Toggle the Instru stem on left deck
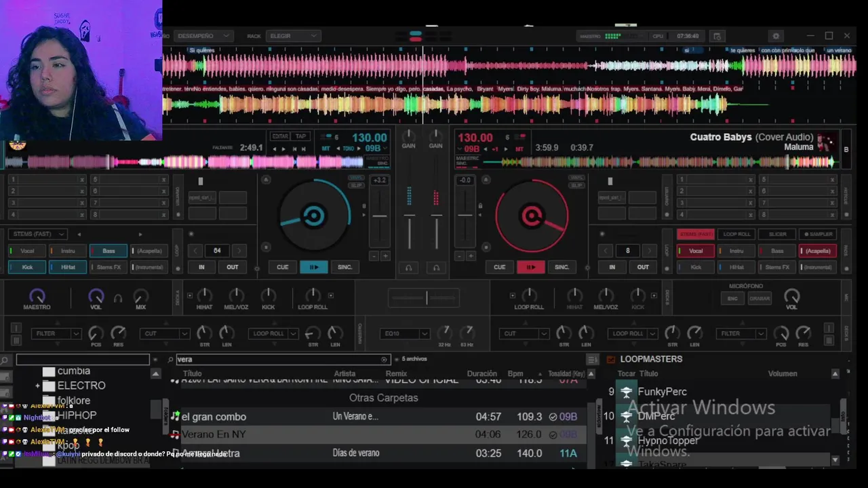 coord(68,251)
